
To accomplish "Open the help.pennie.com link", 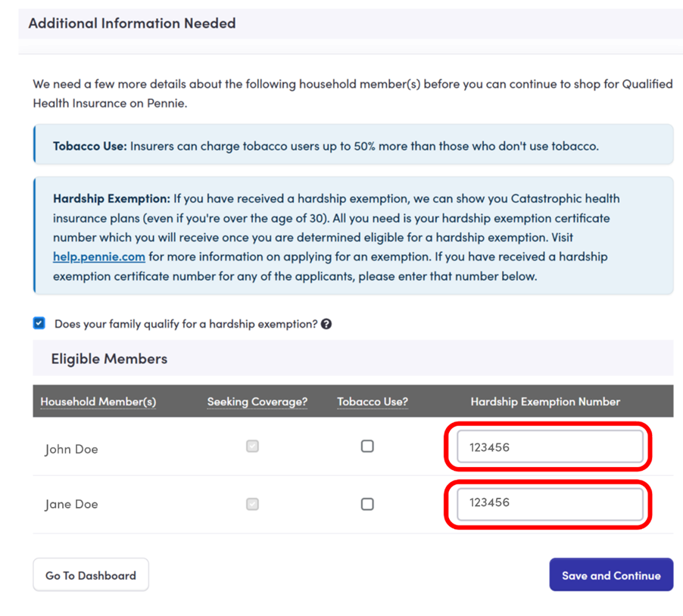I will click(98, 257).
